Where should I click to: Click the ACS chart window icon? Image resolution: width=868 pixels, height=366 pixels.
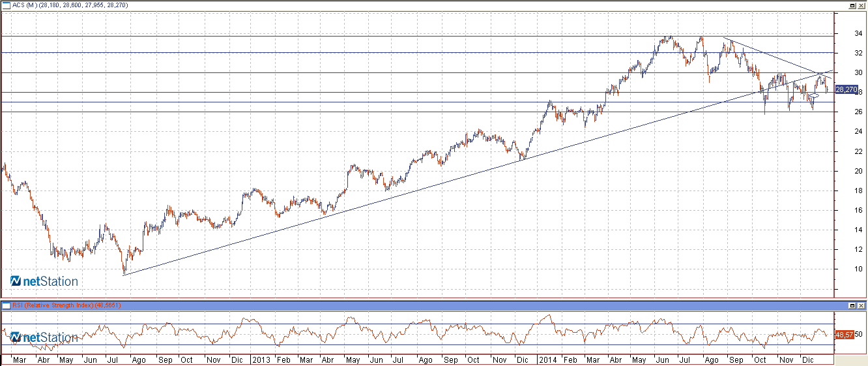pyautogui.click(x=6, y=5)
